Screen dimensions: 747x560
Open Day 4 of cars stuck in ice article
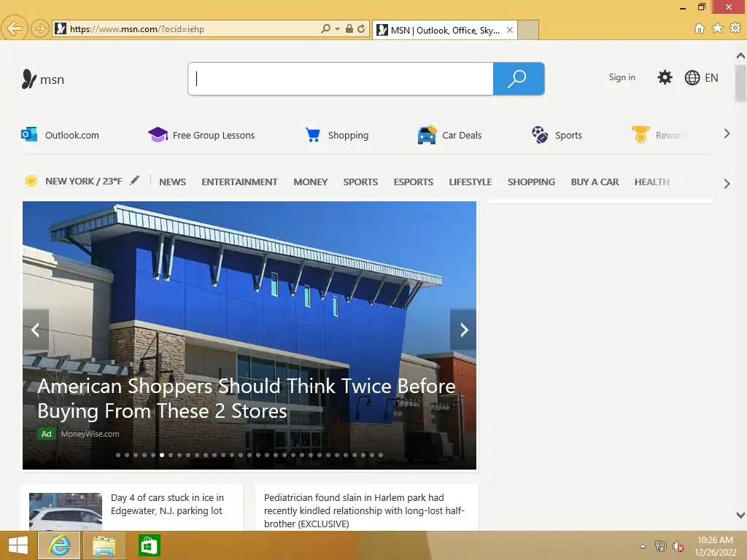(x=167, y=505)
